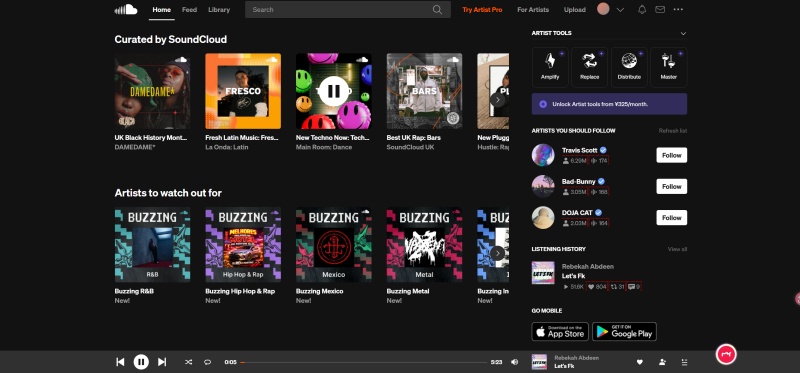Screen dimensions: 800x373
Task: Open the messages envelope icon
Action: (x=660, y=9)
